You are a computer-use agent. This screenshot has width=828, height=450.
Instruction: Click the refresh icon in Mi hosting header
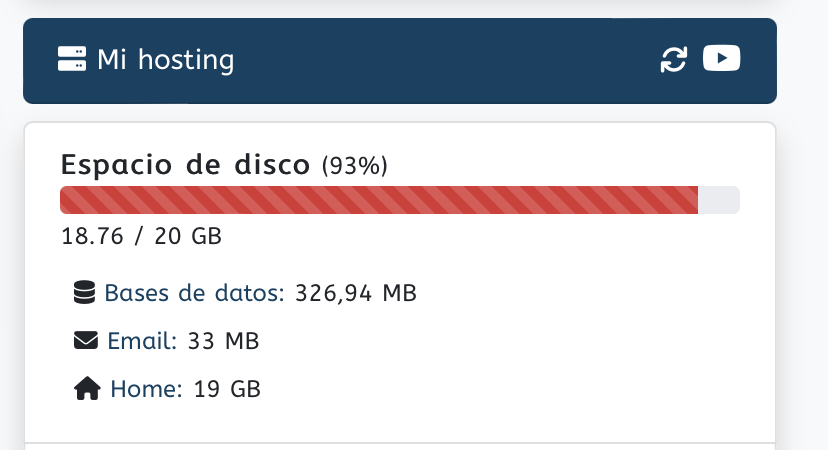pyautogui.click(x=674, y=59)
